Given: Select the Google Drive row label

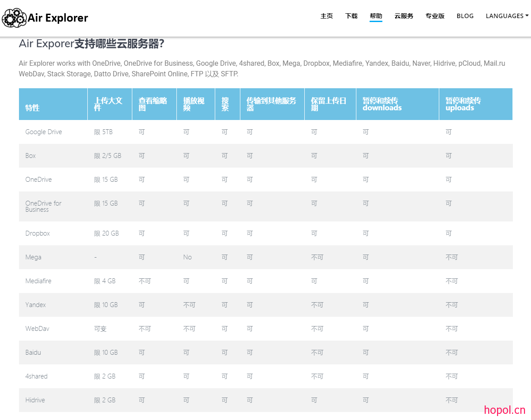Looking at the screenshot, I should (x=44, y=132).
